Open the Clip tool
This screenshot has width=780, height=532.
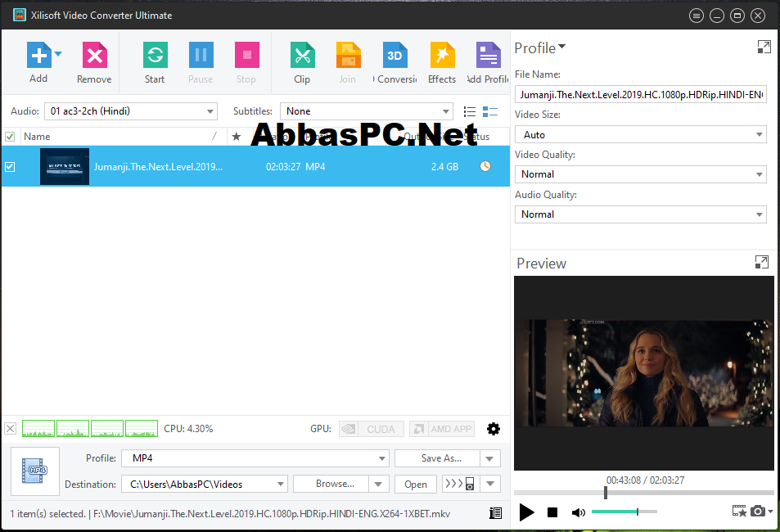tap(303, 55)
